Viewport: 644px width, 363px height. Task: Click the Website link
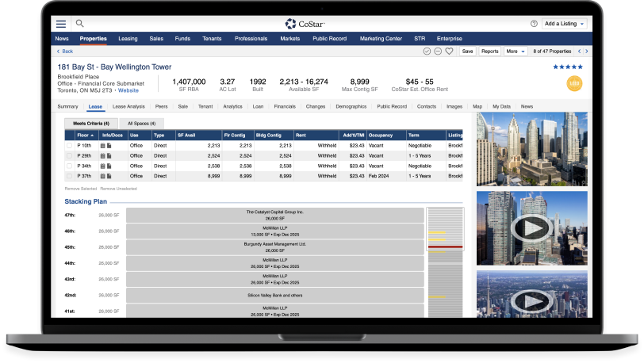(128, 90)
